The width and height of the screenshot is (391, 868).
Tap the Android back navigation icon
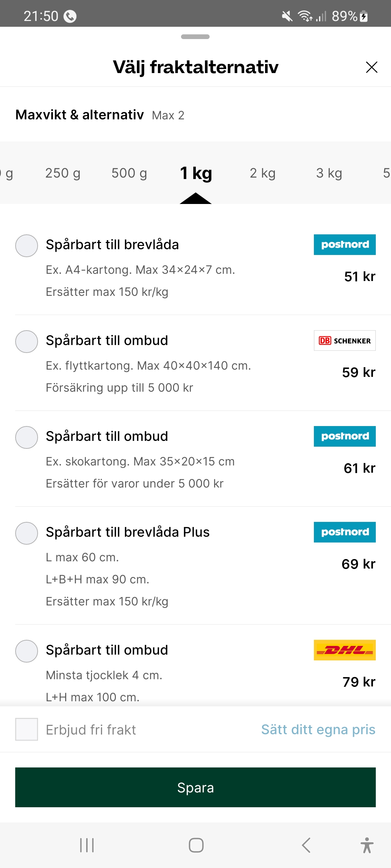click(x=306, y=845)
